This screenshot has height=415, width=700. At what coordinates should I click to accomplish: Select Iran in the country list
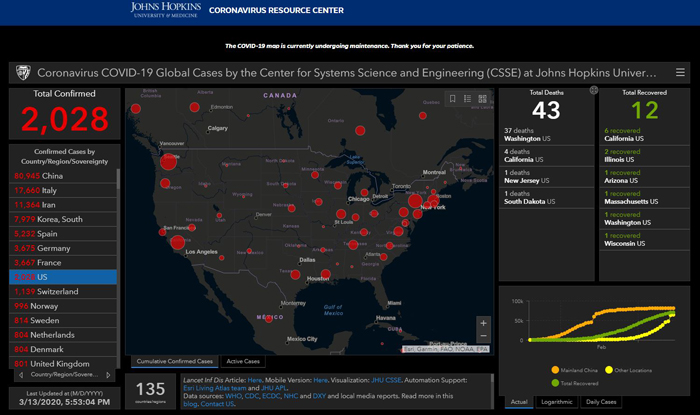(63, 205)
